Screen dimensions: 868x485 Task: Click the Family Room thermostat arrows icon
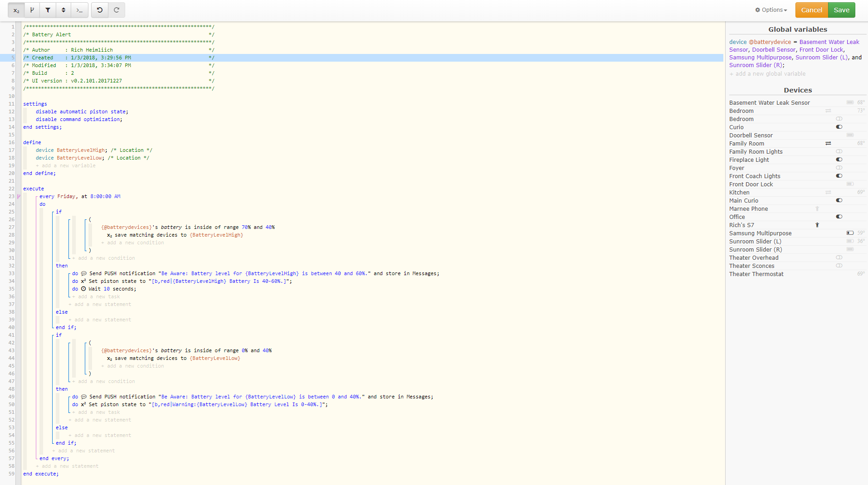pos(828,143)
